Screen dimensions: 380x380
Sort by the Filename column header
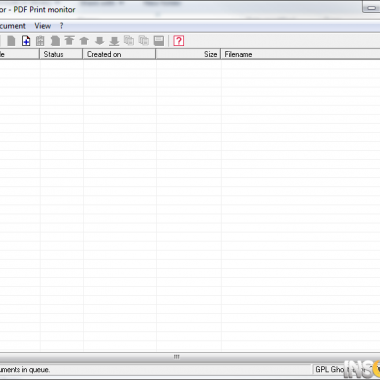300,54
